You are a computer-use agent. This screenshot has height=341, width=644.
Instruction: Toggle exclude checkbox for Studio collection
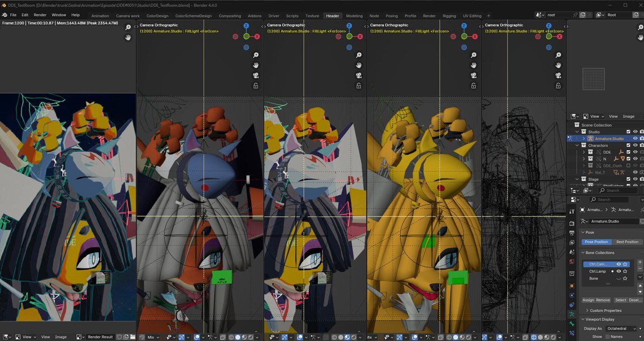(628, 131)
